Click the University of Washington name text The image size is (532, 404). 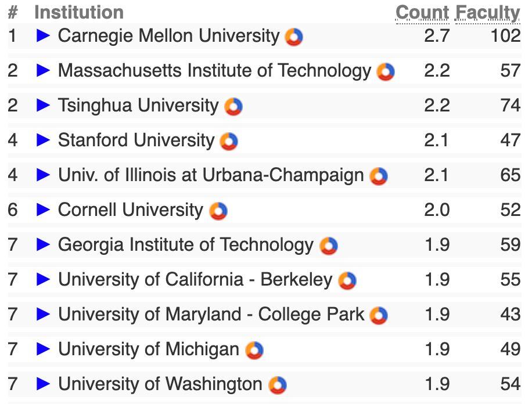coord(160,384)
